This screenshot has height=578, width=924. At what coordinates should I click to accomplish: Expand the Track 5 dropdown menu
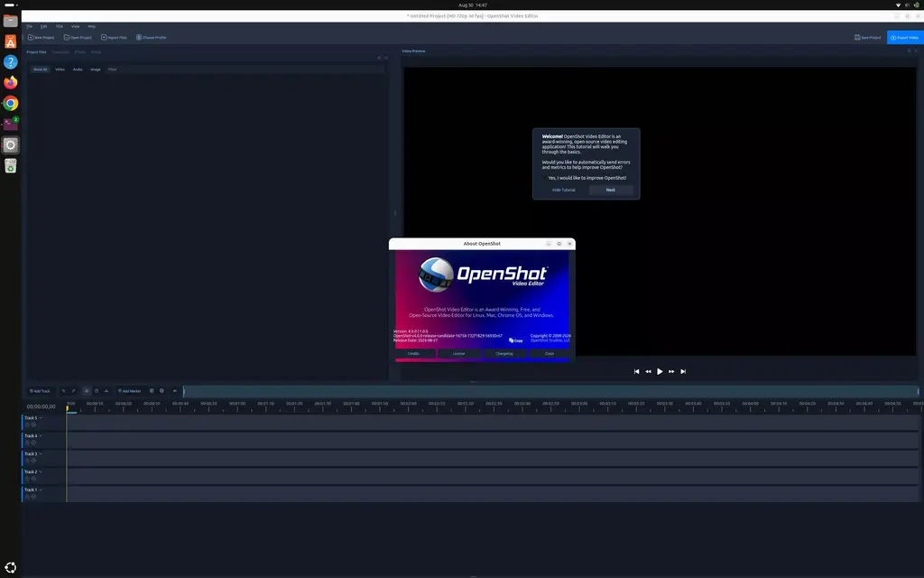coord(41,418)
